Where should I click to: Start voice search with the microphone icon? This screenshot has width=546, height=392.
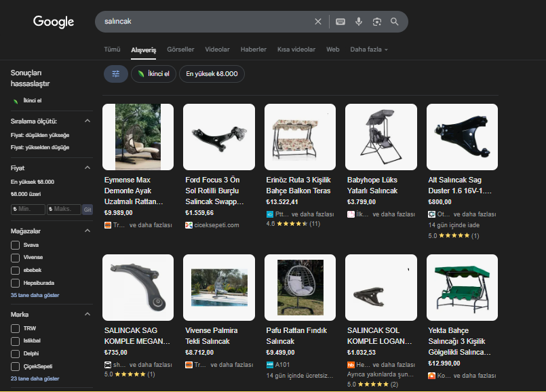tap(359, 22)
